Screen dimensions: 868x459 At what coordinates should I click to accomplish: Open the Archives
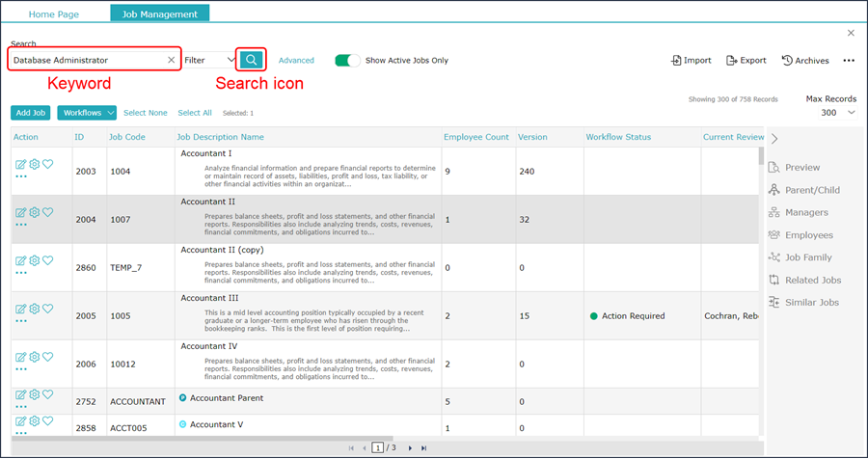[x=805, y=61]
